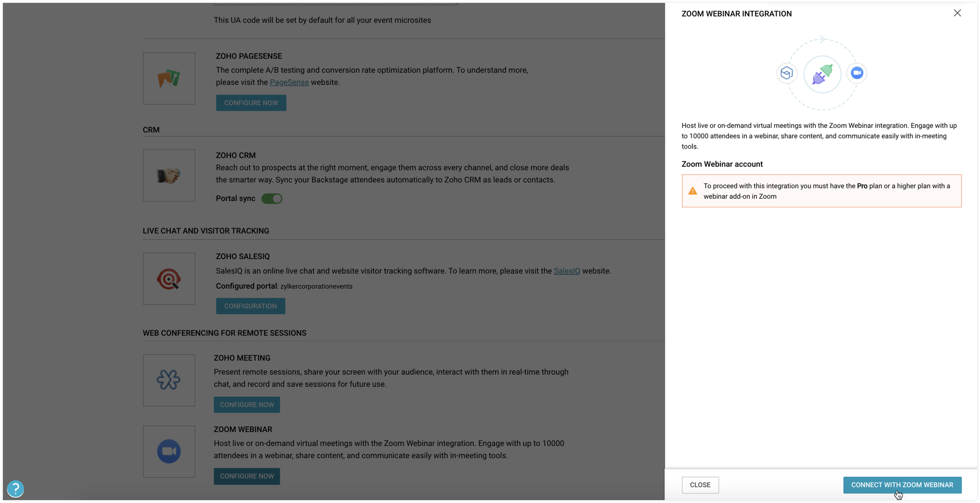Click the Zoho Meeting logo icon
Screen dimensions: 980x503
(x=168, y=380)
